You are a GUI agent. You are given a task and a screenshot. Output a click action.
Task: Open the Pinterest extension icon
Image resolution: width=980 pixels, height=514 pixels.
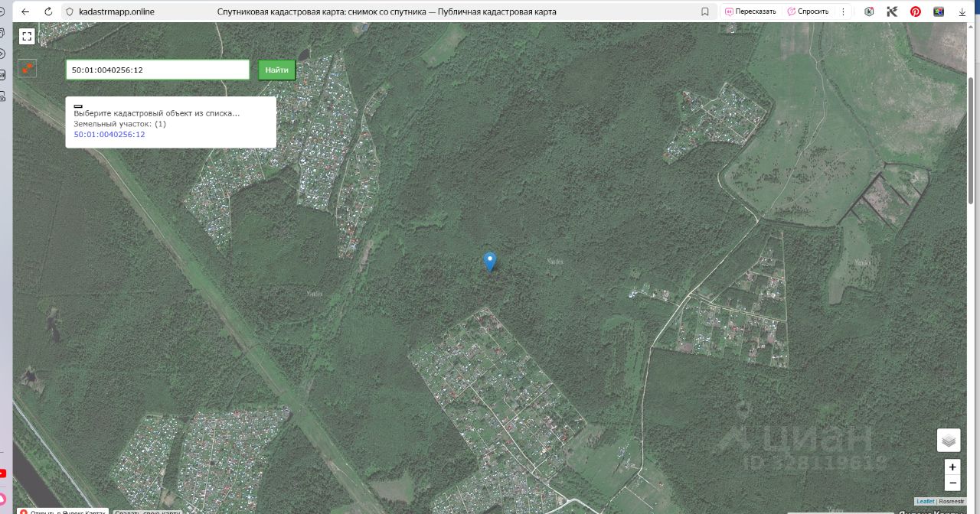point(915,11)
